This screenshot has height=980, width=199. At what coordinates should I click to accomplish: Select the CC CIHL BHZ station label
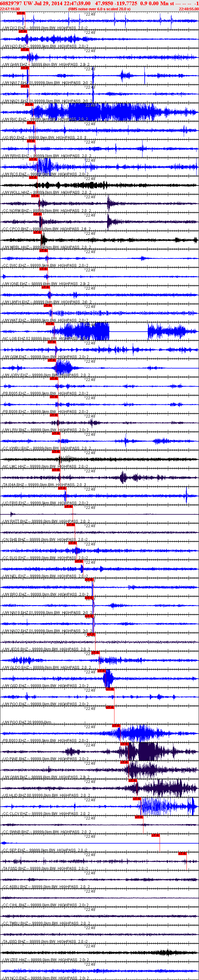pyautogui.click(x=45, y=905)
